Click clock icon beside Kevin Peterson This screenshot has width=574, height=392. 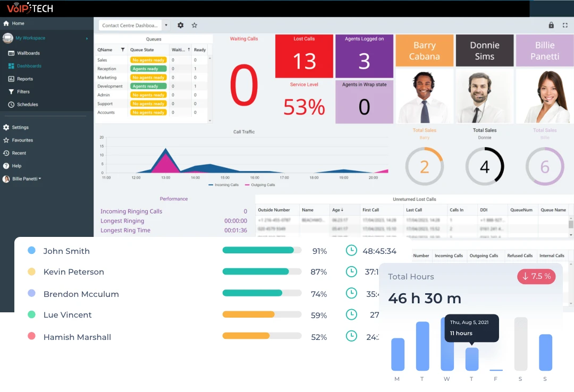pos(351,271)
